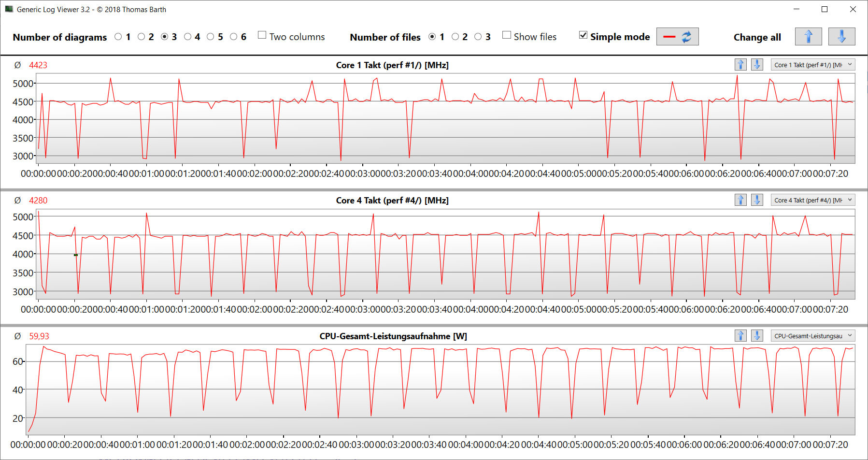This screenshot has height=460, width=868.
Task: Uncheck Simple mode checkbox
Action: (x=583, y=35)
